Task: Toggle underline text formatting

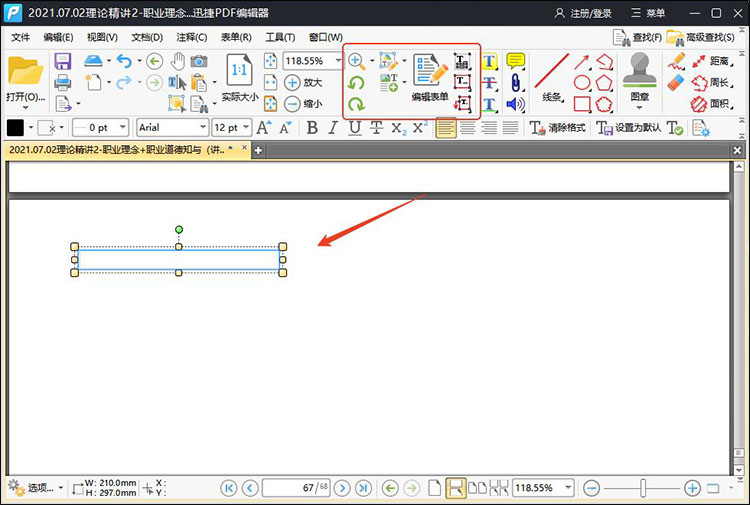Action: (x=354, y=128)
